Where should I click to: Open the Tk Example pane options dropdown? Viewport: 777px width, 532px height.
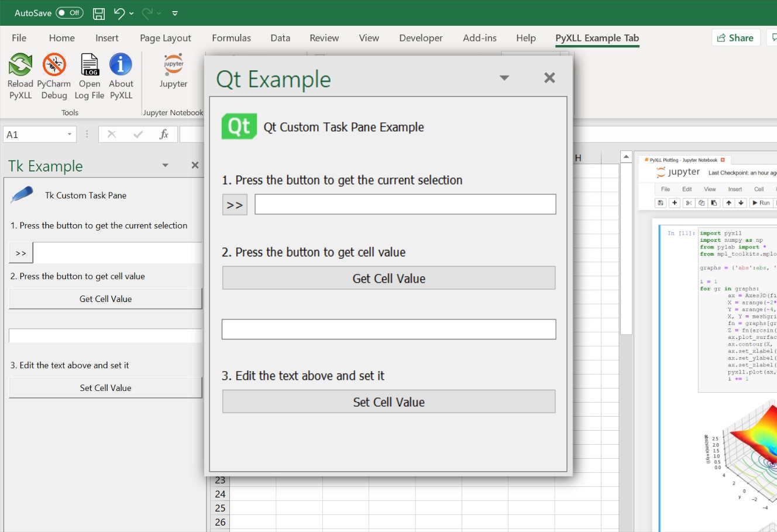[x=165, y=166]
